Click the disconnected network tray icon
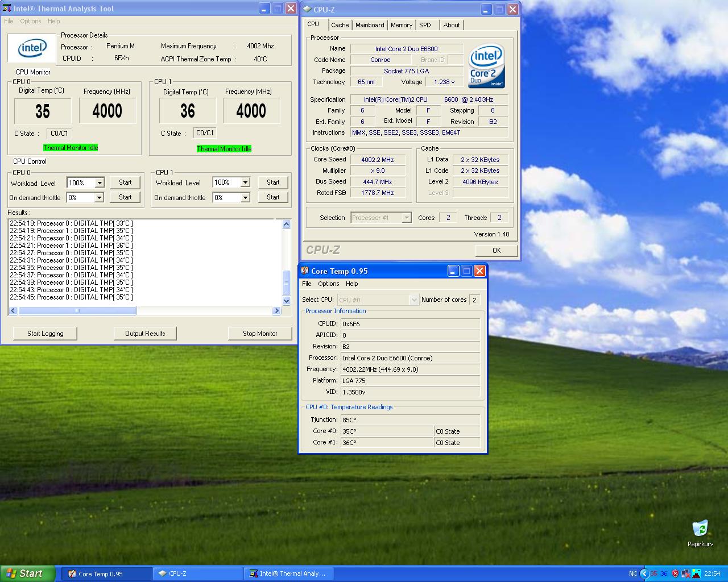This screenshot has width=728, height=582. 686,573
